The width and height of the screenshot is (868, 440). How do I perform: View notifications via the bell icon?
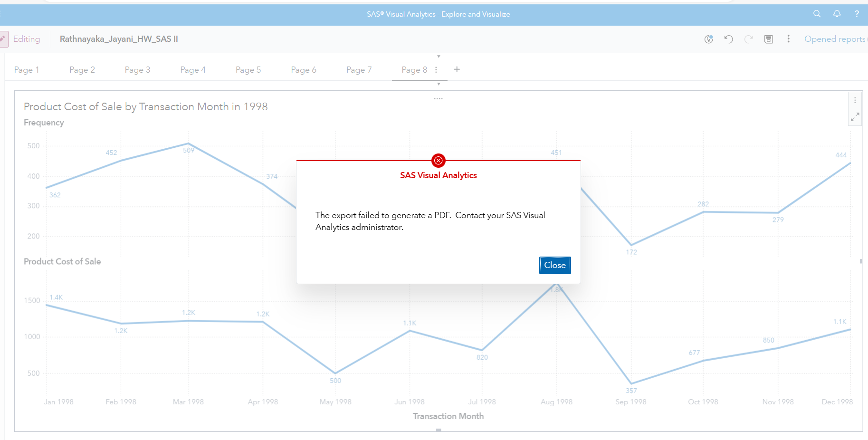pyautogui.click(x=837, y=14)
